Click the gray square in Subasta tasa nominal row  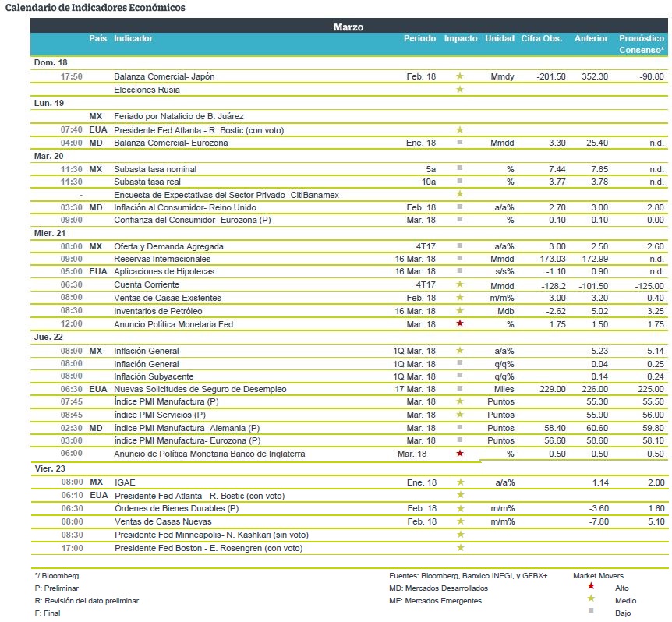[x=460, y=168]
